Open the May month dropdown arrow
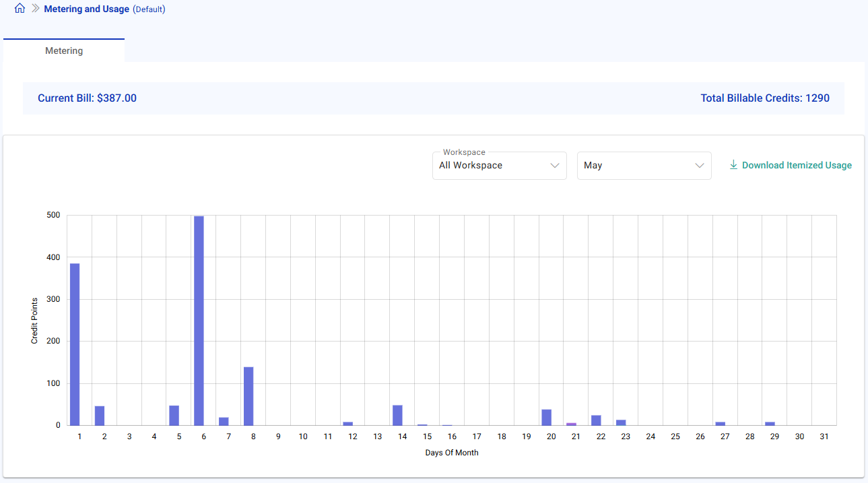Image resolution: width=868 pixels, height=483 pixels. coord(700,166)
